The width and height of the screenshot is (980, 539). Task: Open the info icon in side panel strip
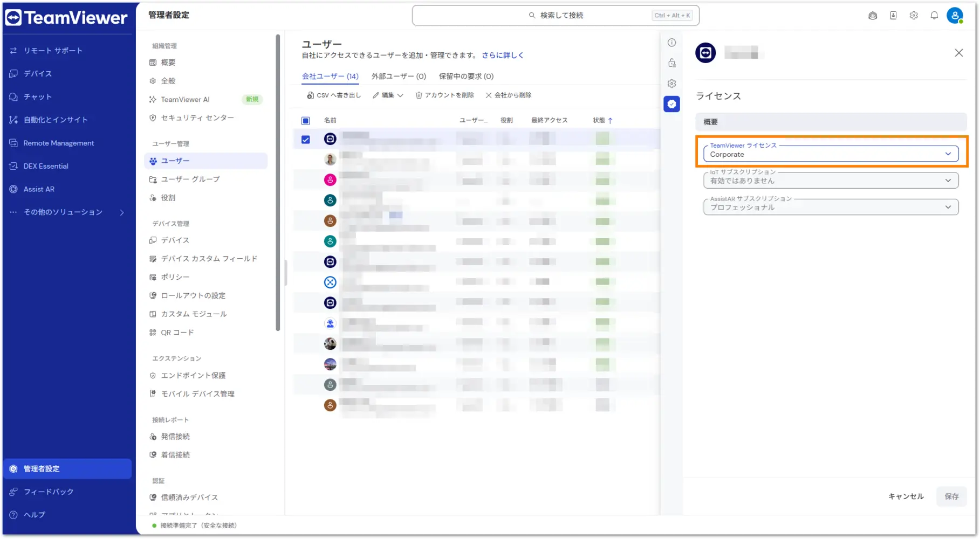(x=671, y=43)
